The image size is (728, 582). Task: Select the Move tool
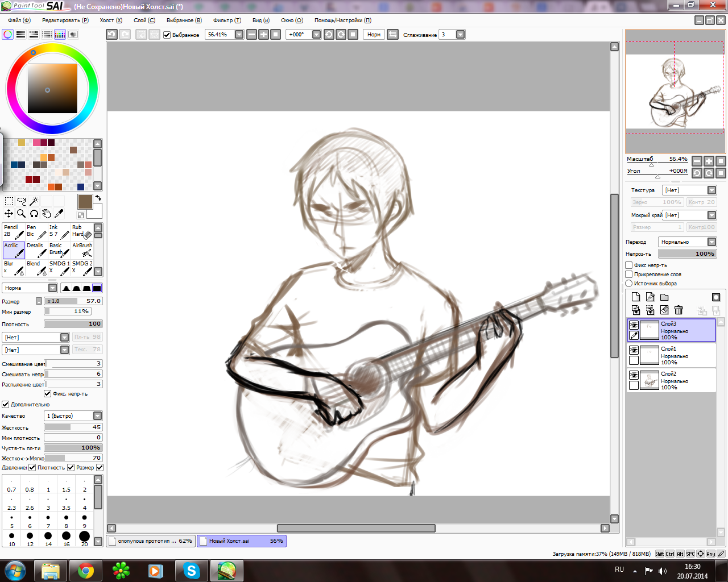pyautogui.click(x=9, y=214)
